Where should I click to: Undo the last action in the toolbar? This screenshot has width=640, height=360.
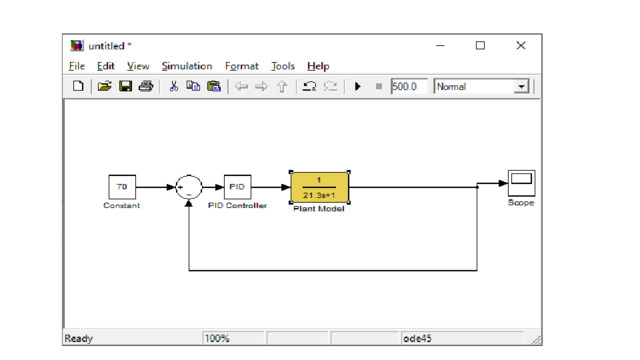[x=309, y=86]
